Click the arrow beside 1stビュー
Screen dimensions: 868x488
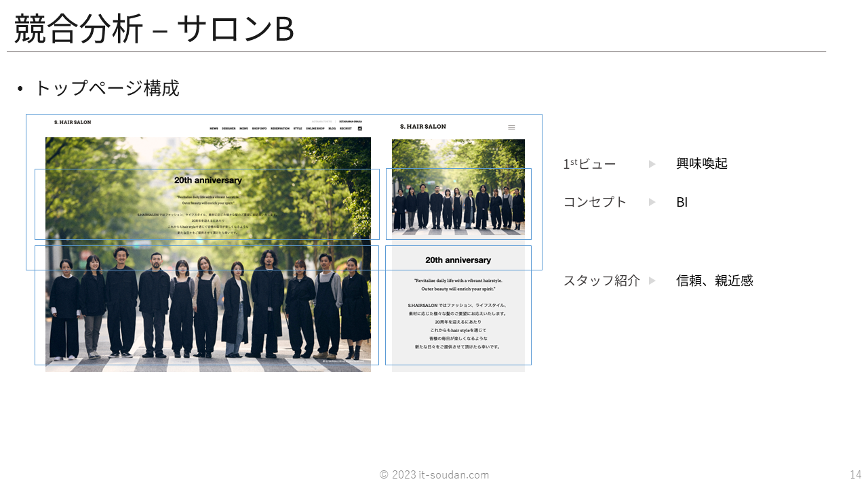(x=652, y=164)
